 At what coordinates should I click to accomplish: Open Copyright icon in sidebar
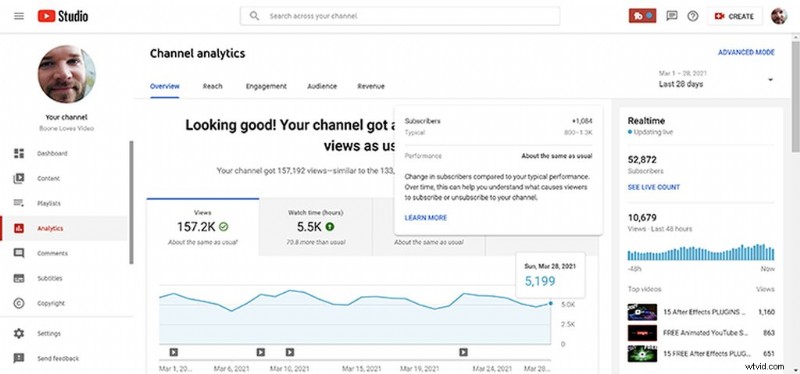coord(19,303)
